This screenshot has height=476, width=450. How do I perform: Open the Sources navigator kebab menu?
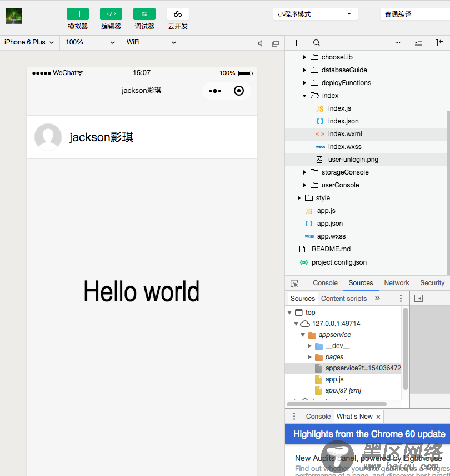(401, 299)
